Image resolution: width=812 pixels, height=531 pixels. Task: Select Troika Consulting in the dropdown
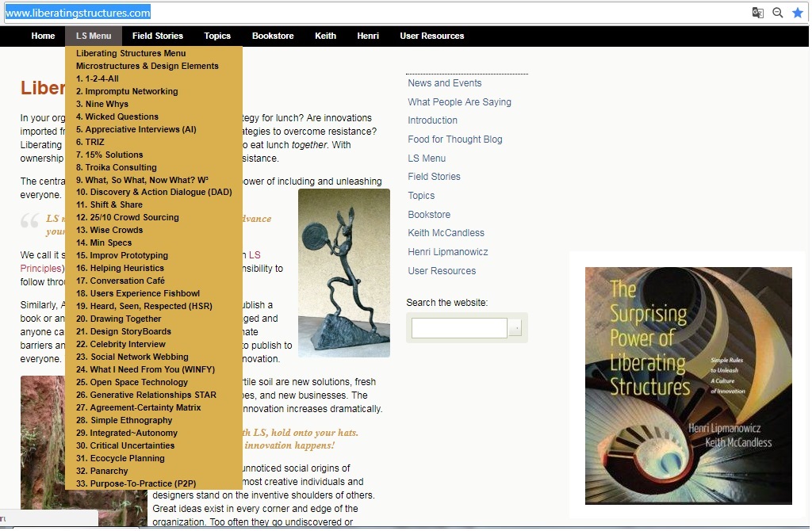[x=117, y=167]
